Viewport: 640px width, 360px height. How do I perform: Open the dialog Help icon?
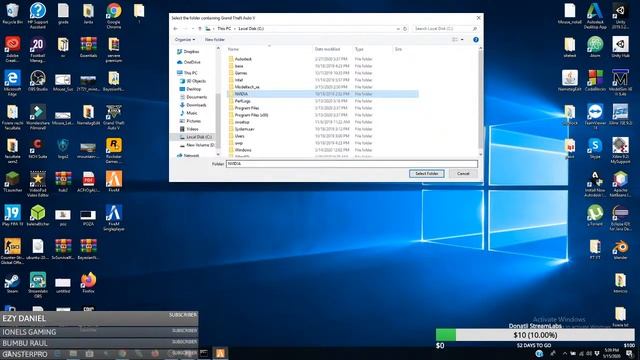pos(476,40)
